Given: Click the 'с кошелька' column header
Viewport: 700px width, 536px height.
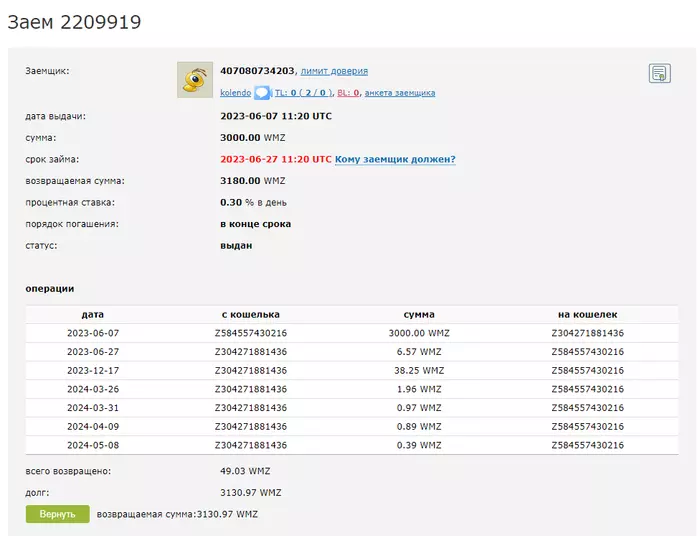Looking at the screenshot, I should point(250,315).
